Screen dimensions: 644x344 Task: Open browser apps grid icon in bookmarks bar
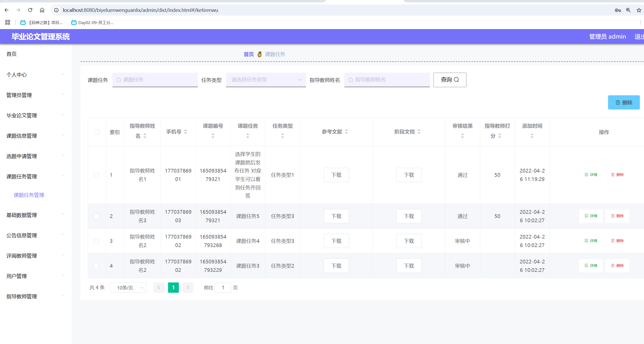pos(8,22)
